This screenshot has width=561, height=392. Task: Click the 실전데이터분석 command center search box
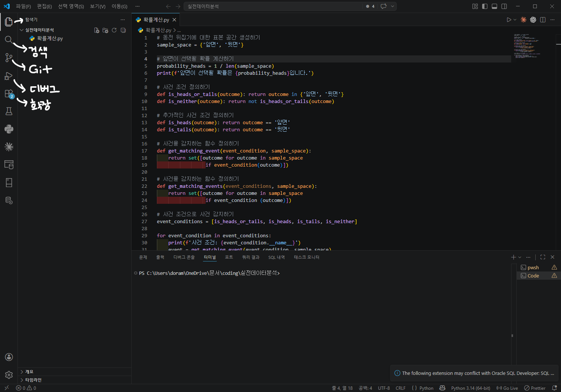click(x=273, y=6)
